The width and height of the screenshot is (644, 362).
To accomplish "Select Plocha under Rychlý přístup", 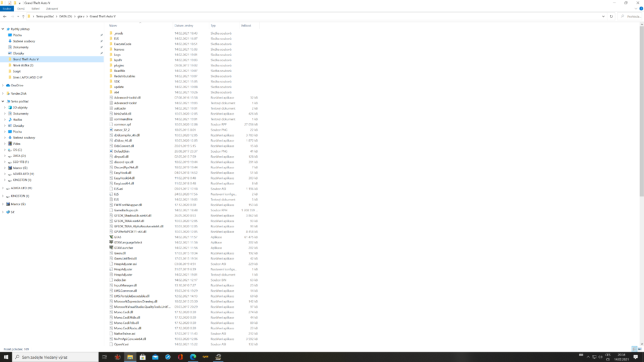I will pos(17,35).
